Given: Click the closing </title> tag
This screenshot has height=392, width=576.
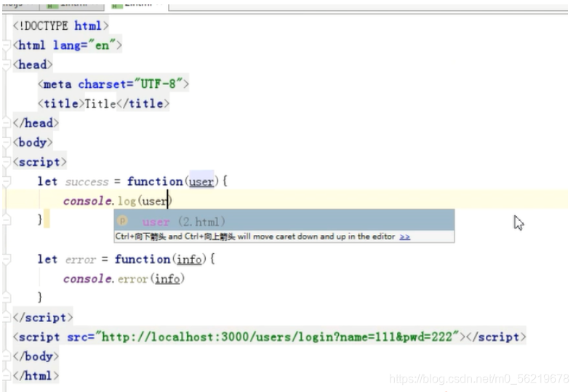Looking at the screenshot, I should click(x=143, y=103).
